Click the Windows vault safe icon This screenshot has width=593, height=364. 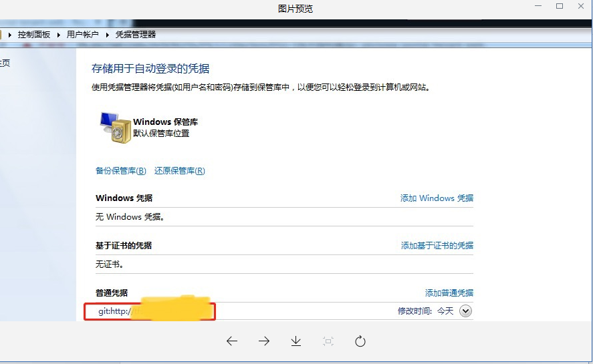pos(116,128)
